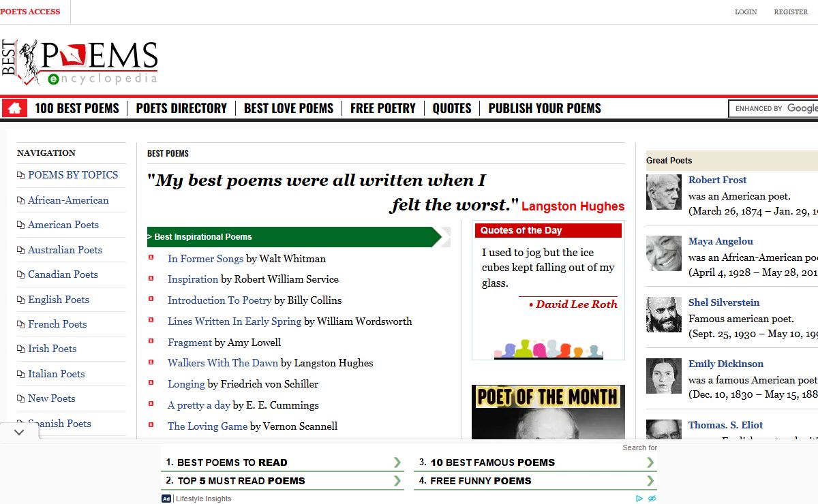
Task: Click Poet of the Month image
Action: coord(548,412)
